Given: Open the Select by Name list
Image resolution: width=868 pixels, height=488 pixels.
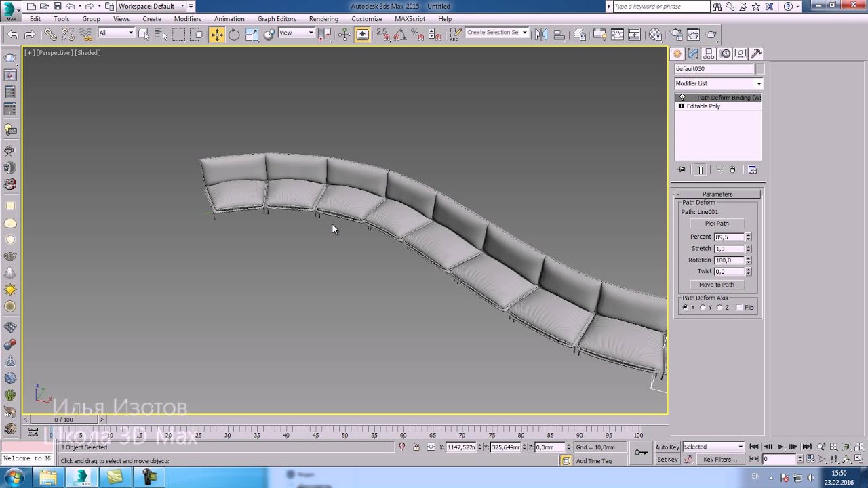Looking at the screenshot, I should (x=161, y=35).
